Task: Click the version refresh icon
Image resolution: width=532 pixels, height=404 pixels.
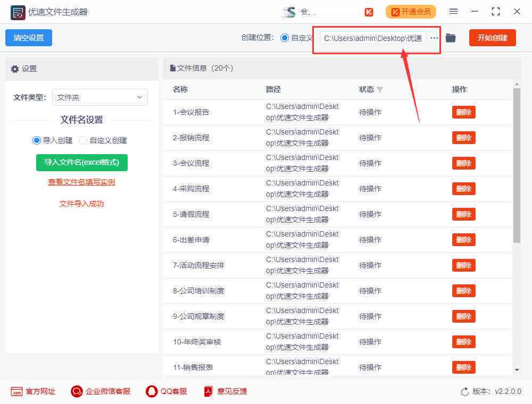Action: (465, 392)
